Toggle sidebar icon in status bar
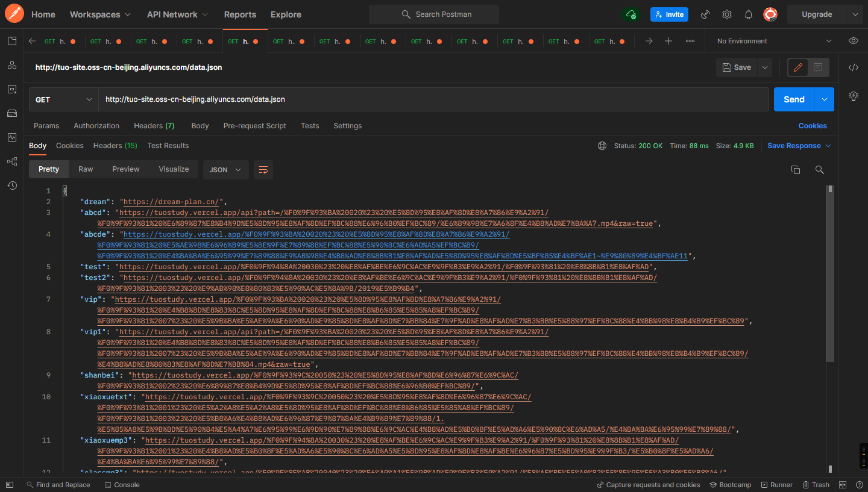This screenshot has width=868, height=492. pos(9,485)
